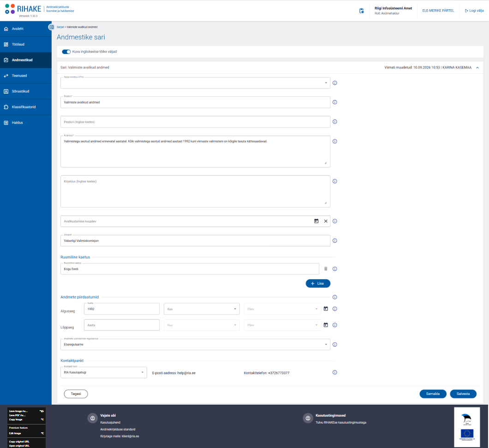Screen dimensions: 489x448
Task: Toggle Kuva ingliskeelse tõlke väljad switch
Action: [66, 52]
